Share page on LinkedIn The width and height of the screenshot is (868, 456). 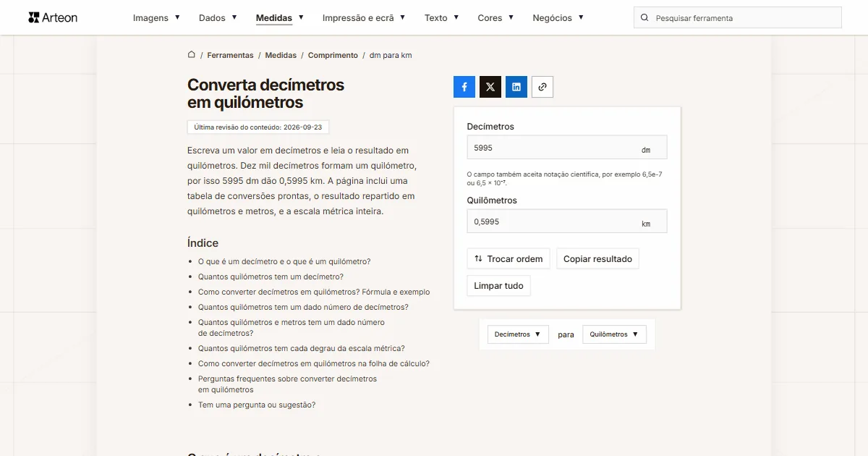click(516, 87)
